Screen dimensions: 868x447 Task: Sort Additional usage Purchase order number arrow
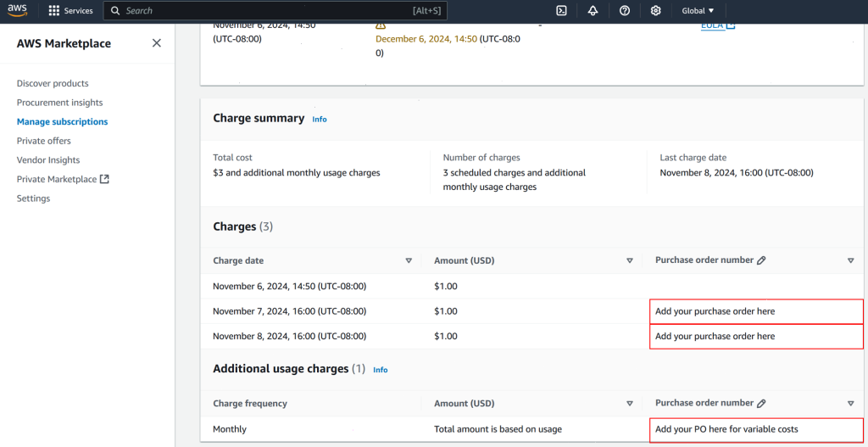pyautogui.click(x=851, y=403)
